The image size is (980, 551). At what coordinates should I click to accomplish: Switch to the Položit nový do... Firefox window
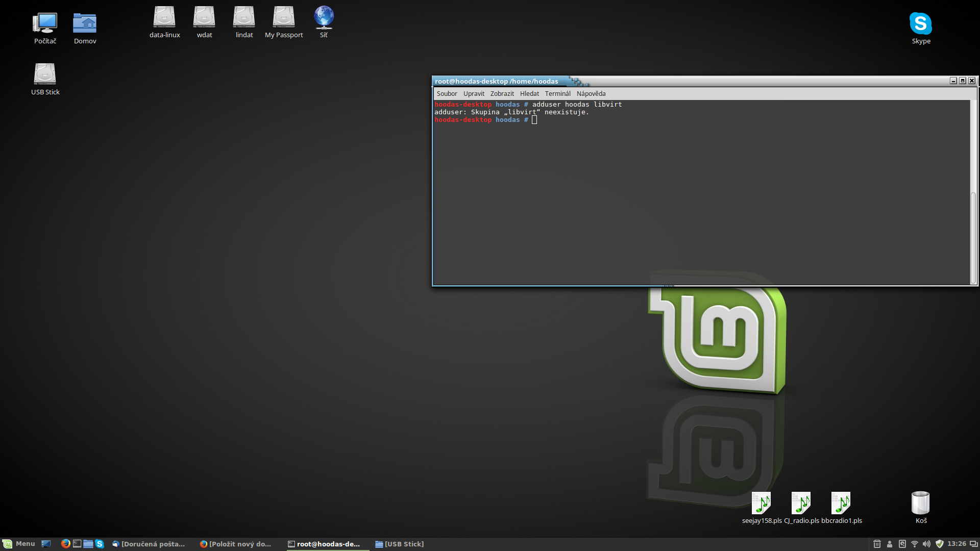tap(235, 544)
